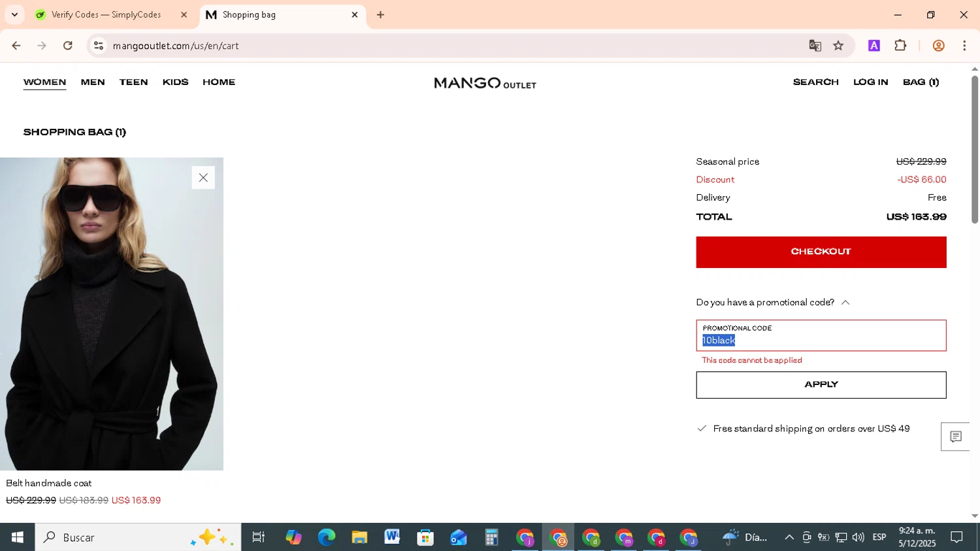Open the notifications center icon
This screenshot has height=551, width=980.
tap(956, 537)
